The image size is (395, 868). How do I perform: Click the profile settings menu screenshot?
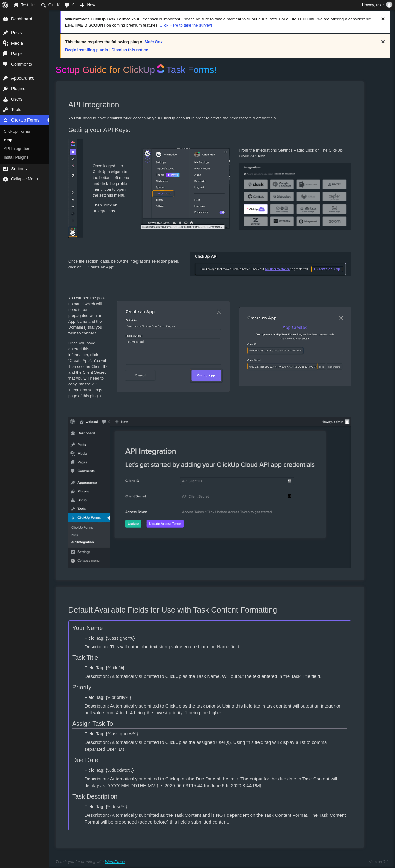click(185, 188)
